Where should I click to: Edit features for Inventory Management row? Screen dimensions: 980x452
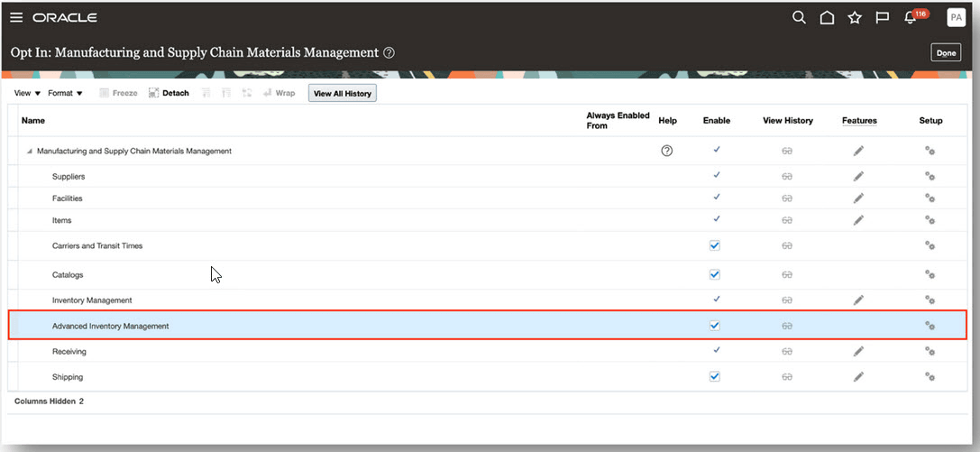859,300
